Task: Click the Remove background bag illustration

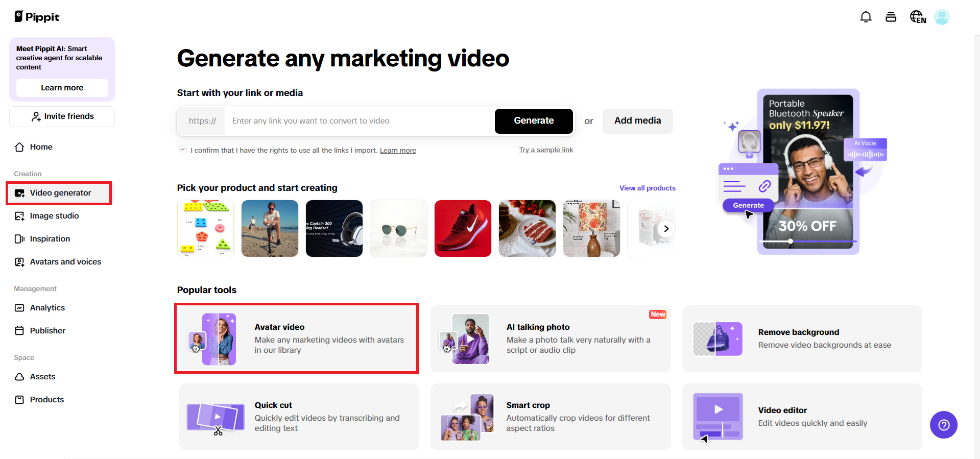Action: (x=718, y=339)
